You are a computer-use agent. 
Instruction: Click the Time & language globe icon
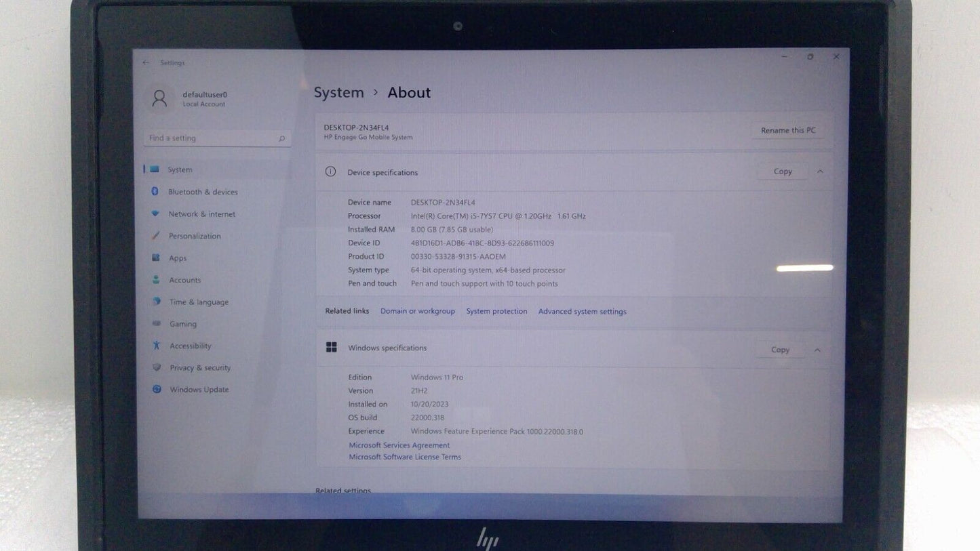tap(157, 302)
